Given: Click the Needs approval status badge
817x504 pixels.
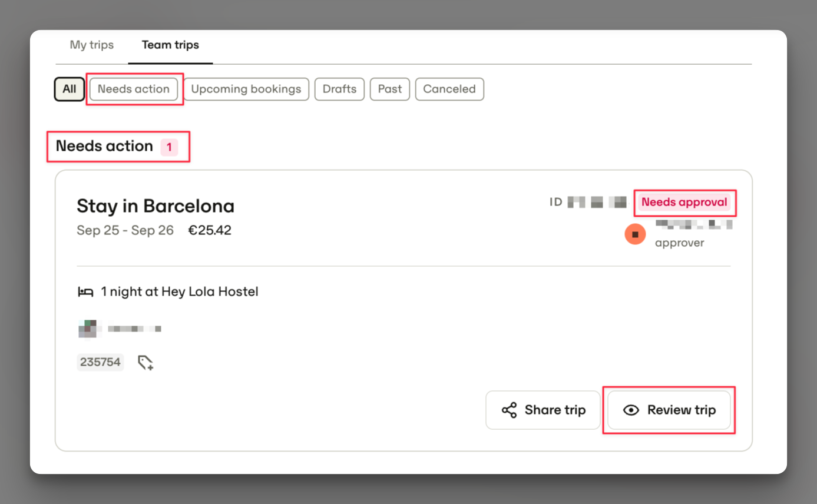Looking at the screenshot, I should [x=684, y=202].
